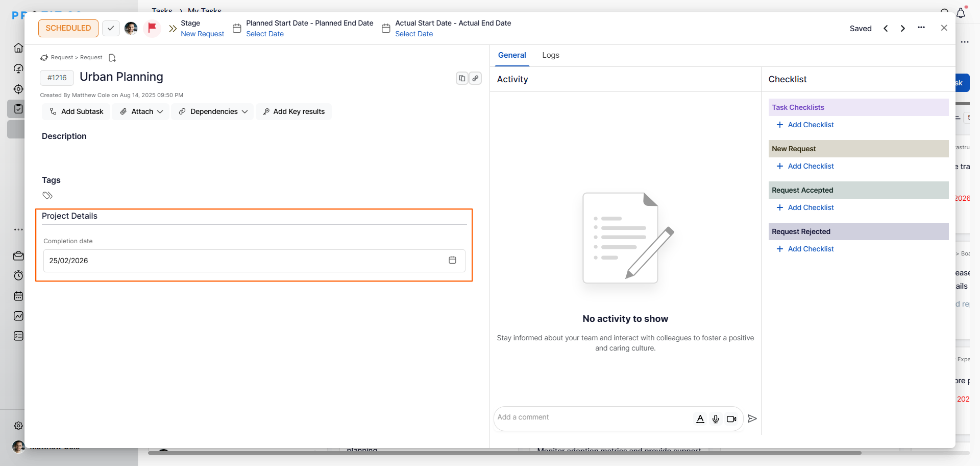Click the red priority flag icon
The image size is (980, 466).
pos(152,28)
